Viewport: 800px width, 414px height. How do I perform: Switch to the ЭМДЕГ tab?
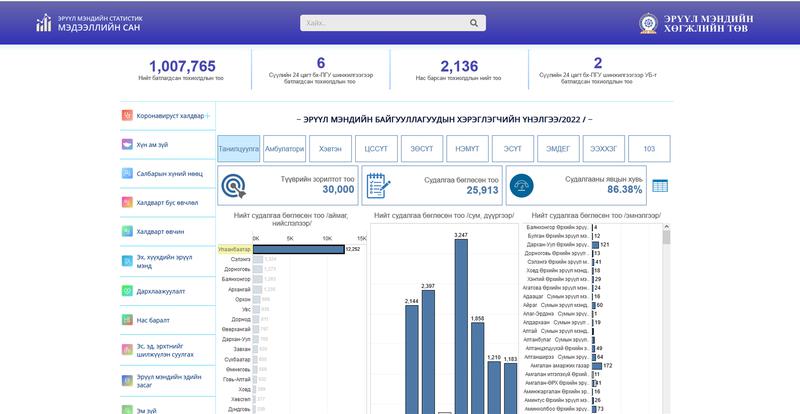point(558,149)
